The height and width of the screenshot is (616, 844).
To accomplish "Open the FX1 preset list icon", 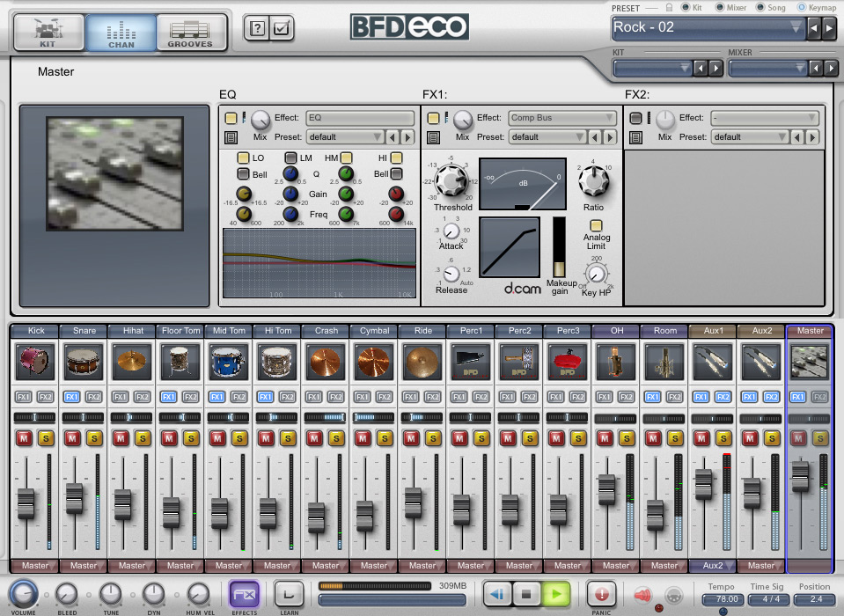I will click(x=433, y=138).
